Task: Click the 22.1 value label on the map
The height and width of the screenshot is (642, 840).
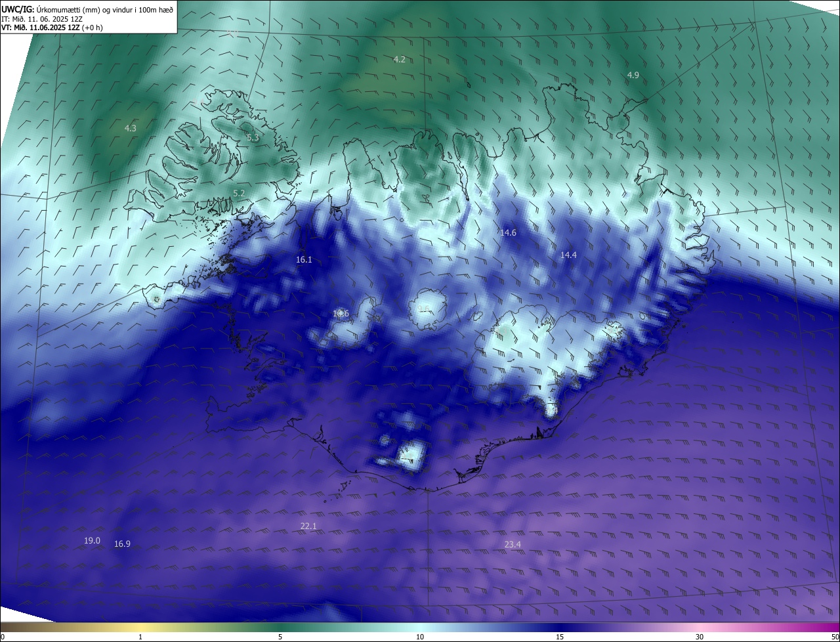Action: [x=308, y=526]
